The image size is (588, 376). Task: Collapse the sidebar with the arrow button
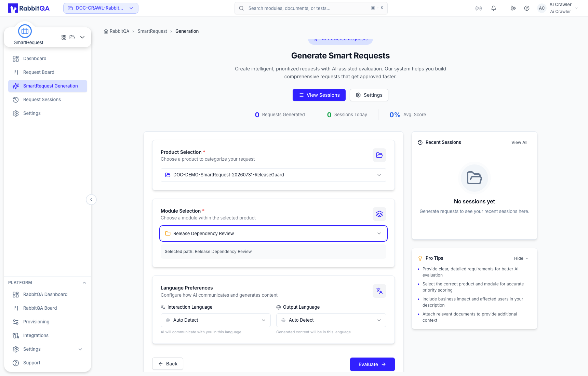pos(91,200)
